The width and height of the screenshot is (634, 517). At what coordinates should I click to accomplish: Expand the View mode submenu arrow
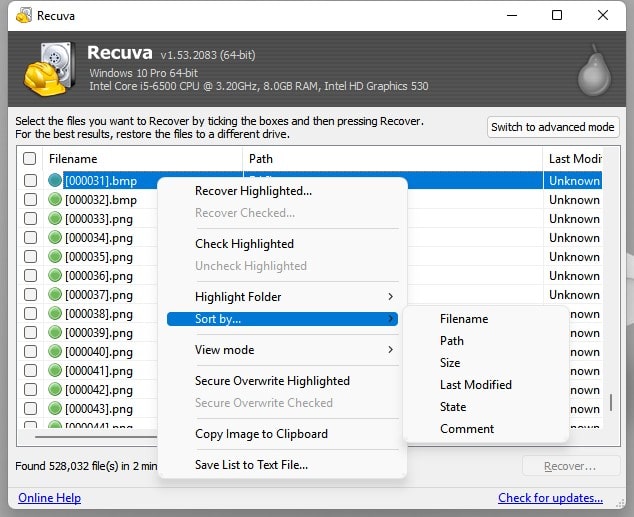390,350
